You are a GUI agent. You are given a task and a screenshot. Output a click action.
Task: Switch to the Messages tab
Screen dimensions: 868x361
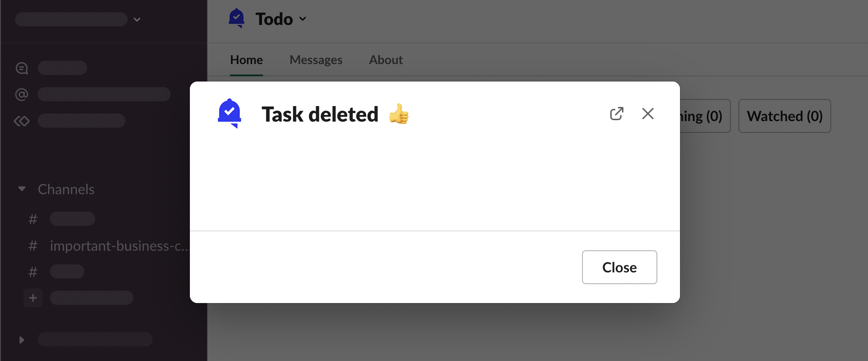pos(316,60)
